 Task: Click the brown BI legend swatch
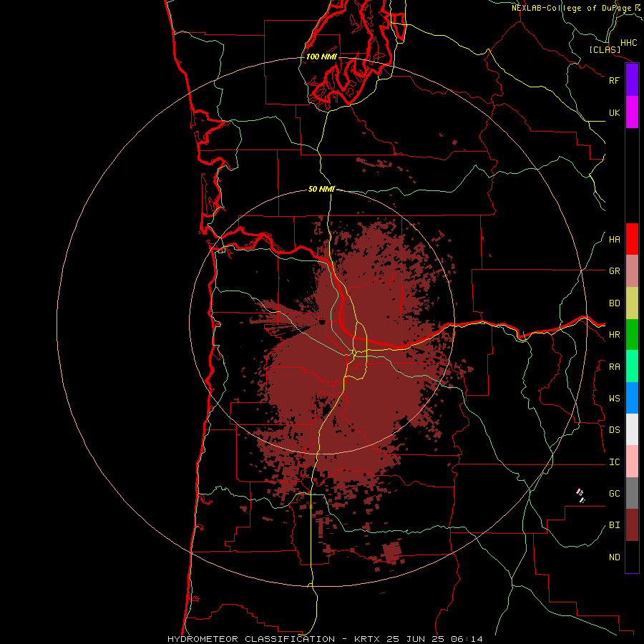pos(632,525)
